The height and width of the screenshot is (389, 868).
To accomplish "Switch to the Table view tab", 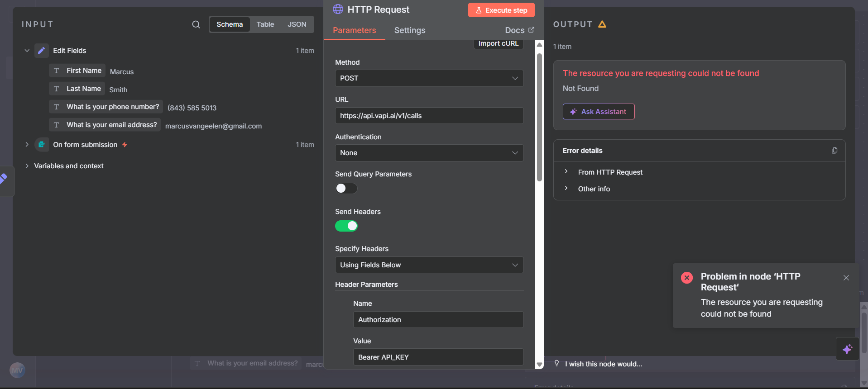I will [x=265, y=24].
